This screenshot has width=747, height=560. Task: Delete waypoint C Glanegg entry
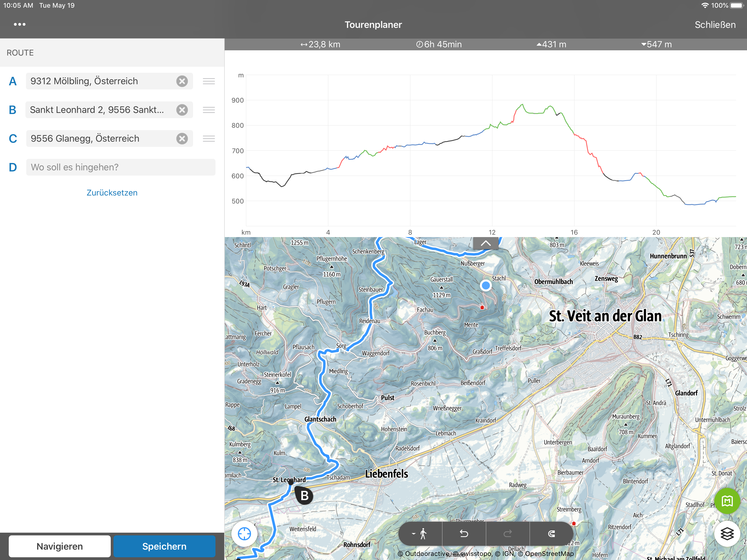point(182,138)
